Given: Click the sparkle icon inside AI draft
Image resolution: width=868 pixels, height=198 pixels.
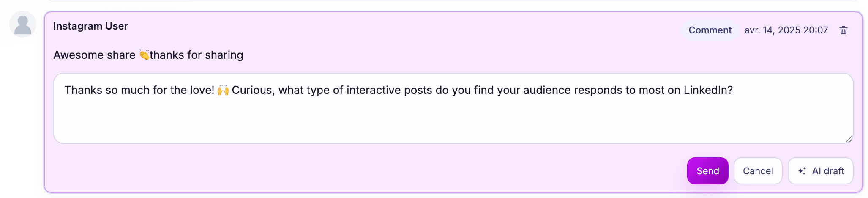Looking at the screenshot, I should 802,171.
